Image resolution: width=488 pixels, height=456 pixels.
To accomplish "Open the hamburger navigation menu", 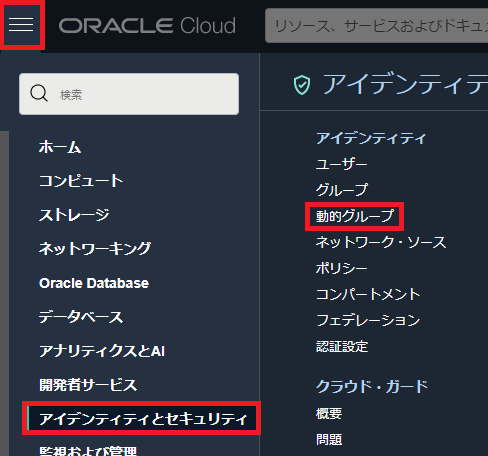I will [x=21, y=24].
